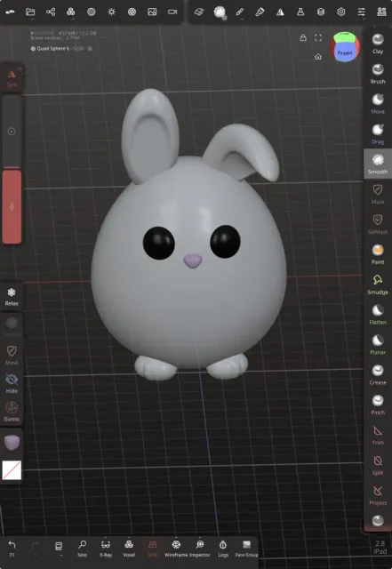Image resolution: width=392 pixels, height=569 pixels.
Task: Open the Nomad cloud logo menu
Action: tap(10, 12)
